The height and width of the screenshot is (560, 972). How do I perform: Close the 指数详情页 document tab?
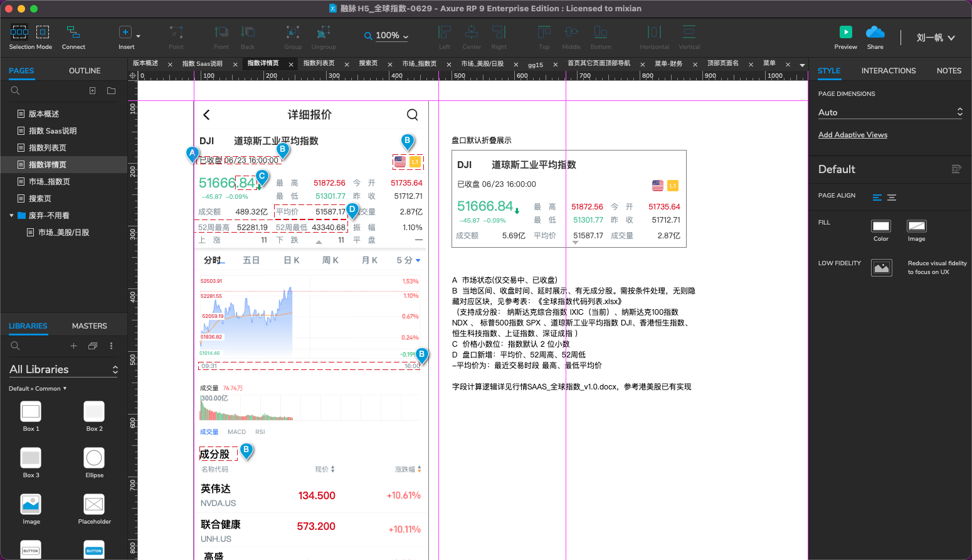(x=291, y=65)
